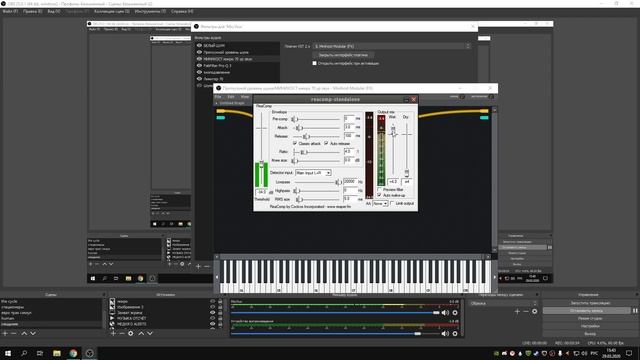
Task: Open source properties gear in the Sources panel
Action: [131, 333]
